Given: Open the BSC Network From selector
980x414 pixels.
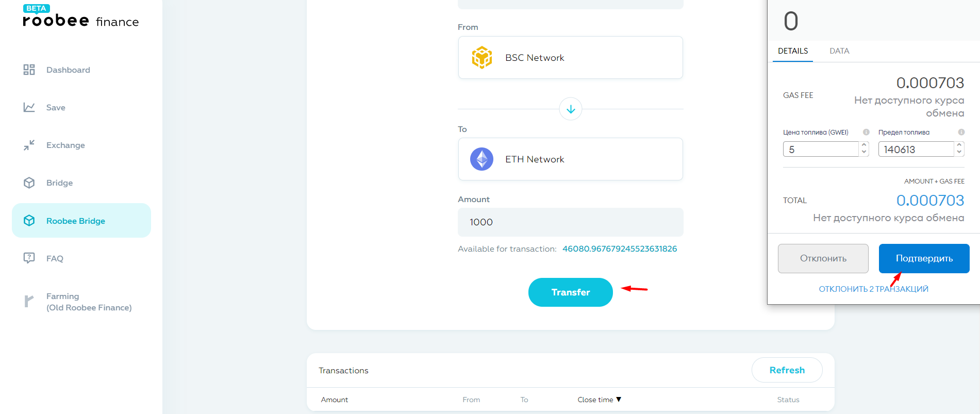Looking at the screenshot, I should click(x=570, y=58).
